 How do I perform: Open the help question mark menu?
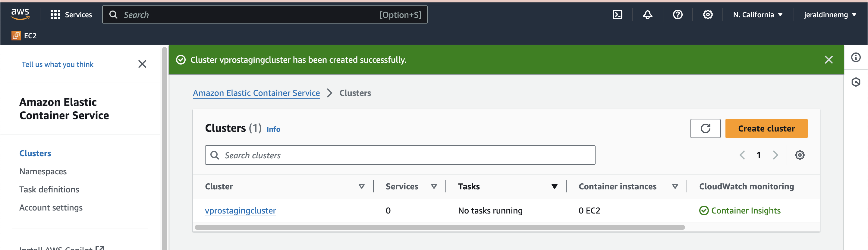(678, 14)
